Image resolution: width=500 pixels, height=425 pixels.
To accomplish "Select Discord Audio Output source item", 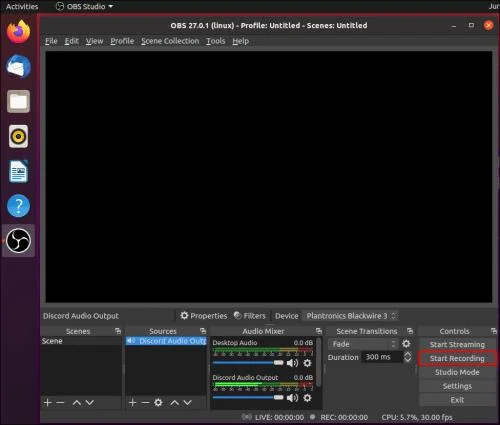I will coord(166,341).
